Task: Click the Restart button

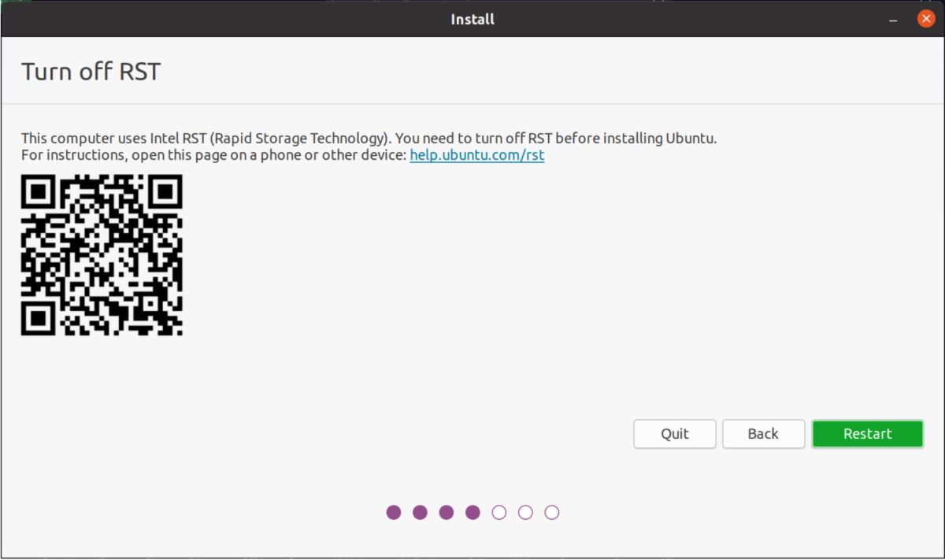Action: 867,434
